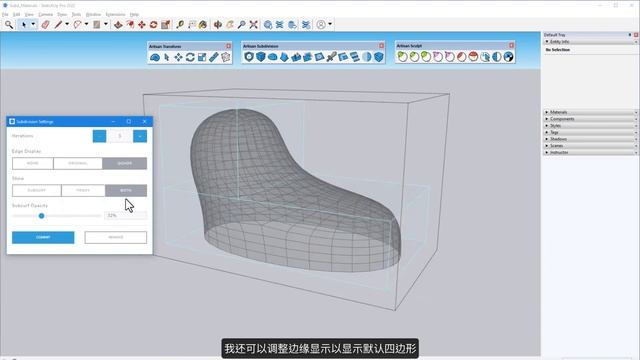Activate the Push/Pull tool
The image size is (640, 360).
click(118, 25)
